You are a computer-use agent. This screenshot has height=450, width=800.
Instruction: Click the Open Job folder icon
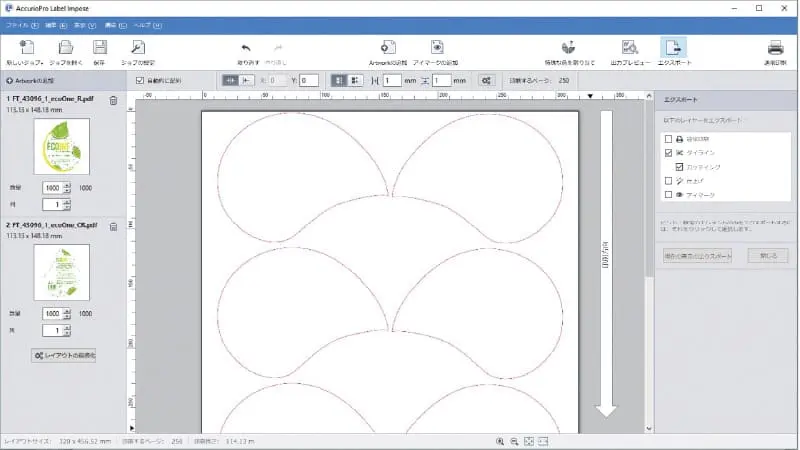[65, 47]
